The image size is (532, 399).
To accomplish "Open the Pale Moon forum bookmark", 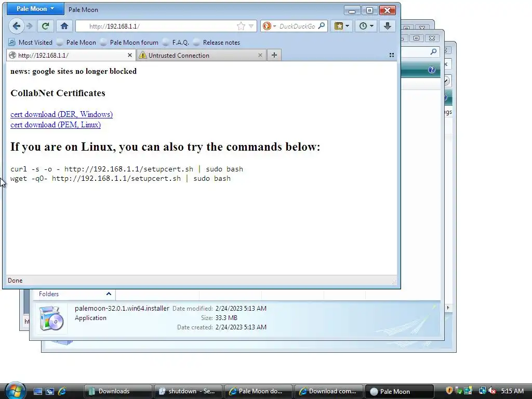I will point(129,43).
